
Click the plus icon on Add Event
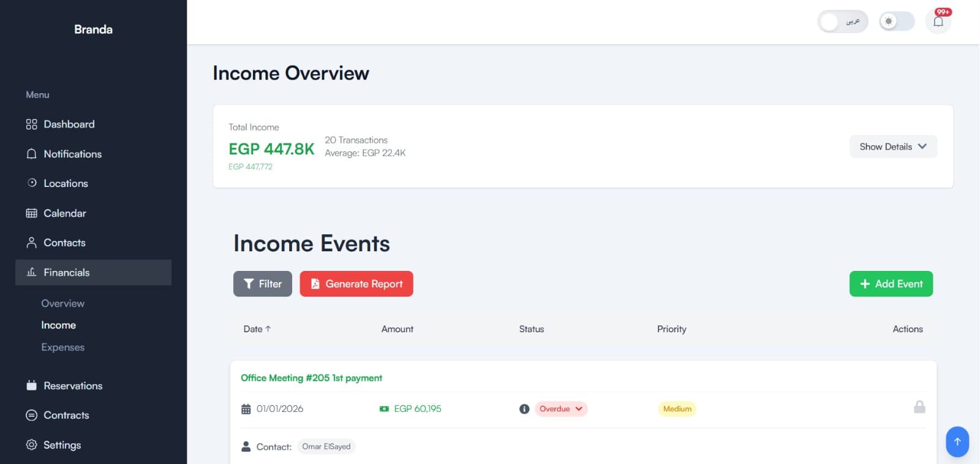pos(865,284)
